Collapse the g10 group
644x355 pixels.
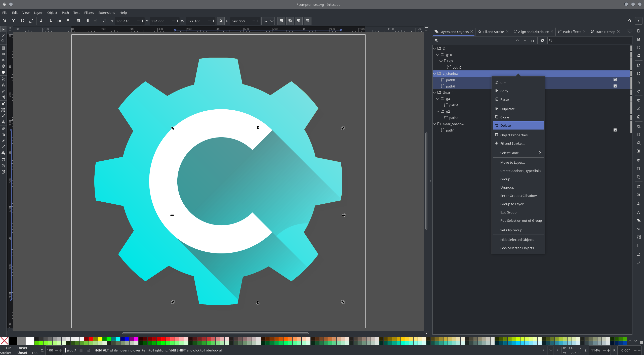pyautogui.click(x=438, y=55)
